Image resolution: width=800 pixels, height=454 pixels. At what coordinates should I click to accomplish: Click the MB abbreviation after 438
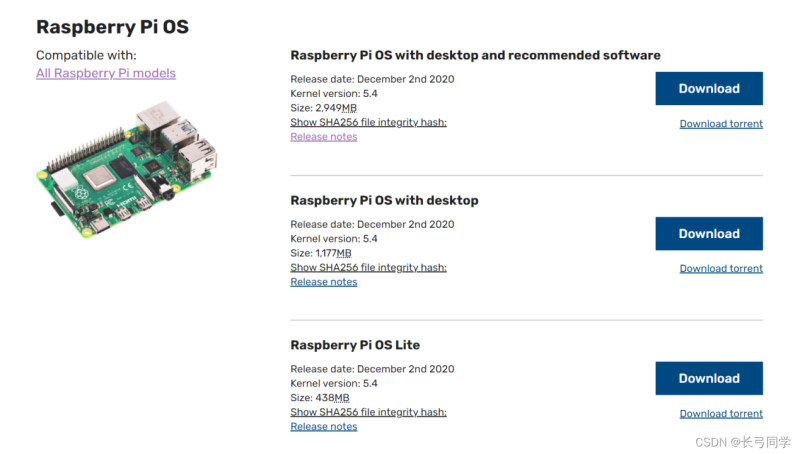342,398
